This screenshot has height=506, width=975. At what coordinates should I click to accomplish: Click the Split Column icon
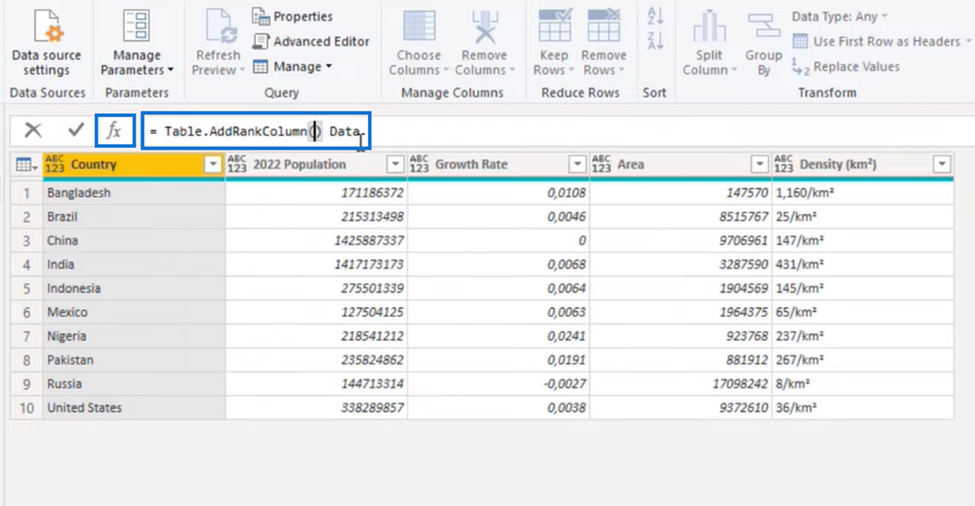pos(709,26)
